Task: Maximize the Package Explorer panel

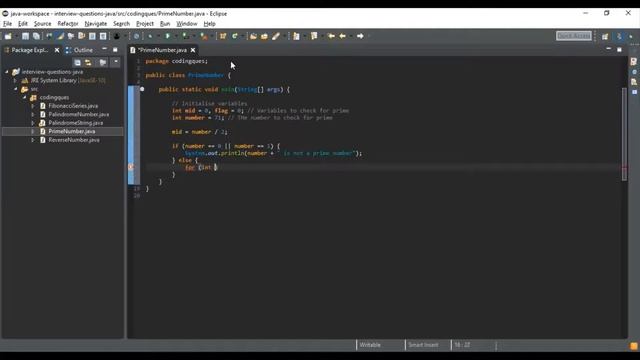Action: point(116,49)
